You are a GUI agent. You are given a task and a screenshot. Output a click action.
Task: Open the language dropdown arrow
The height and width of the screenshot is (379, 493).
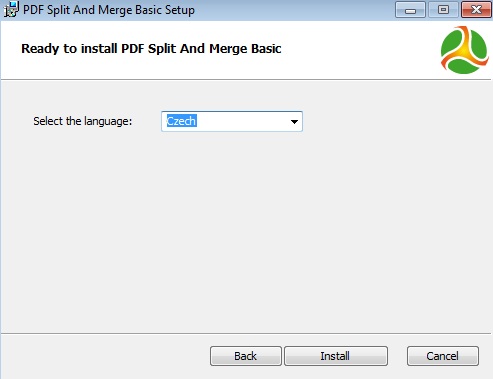click(294, 122)
